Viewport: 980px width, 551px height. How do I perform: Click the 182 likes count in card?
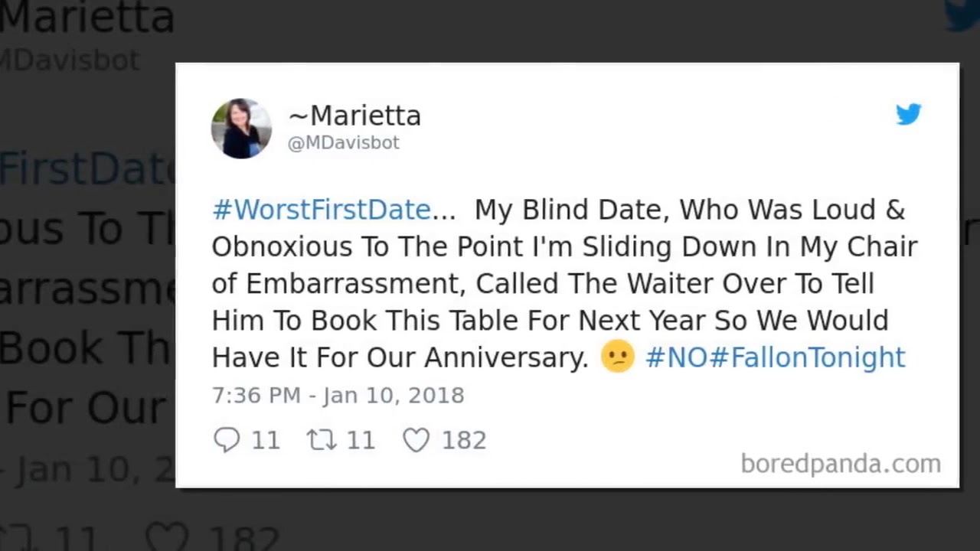coord(464,440)
